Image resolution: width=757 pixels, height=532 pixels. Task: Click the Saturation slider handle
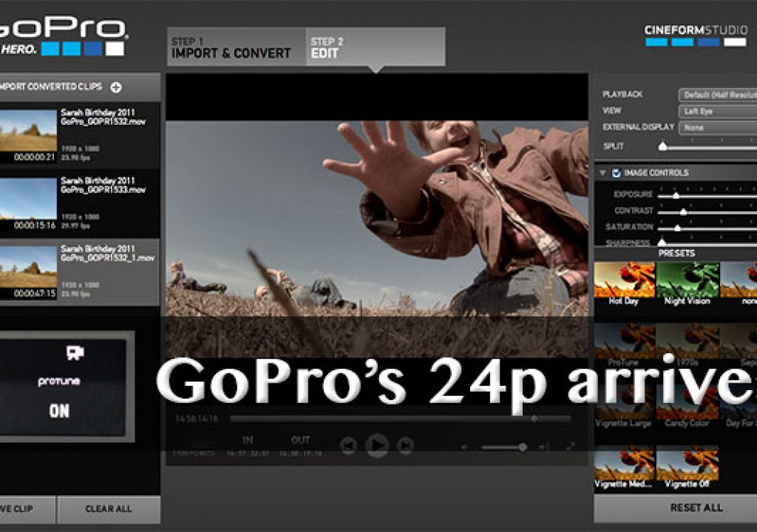tap(677, 228)
